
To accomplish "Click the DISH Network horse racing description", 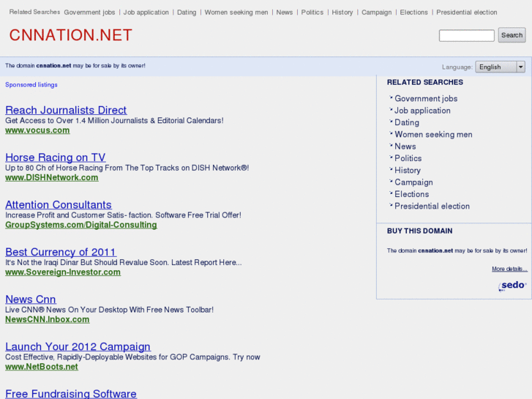I will pyautogui.click(x=127, y=168).
